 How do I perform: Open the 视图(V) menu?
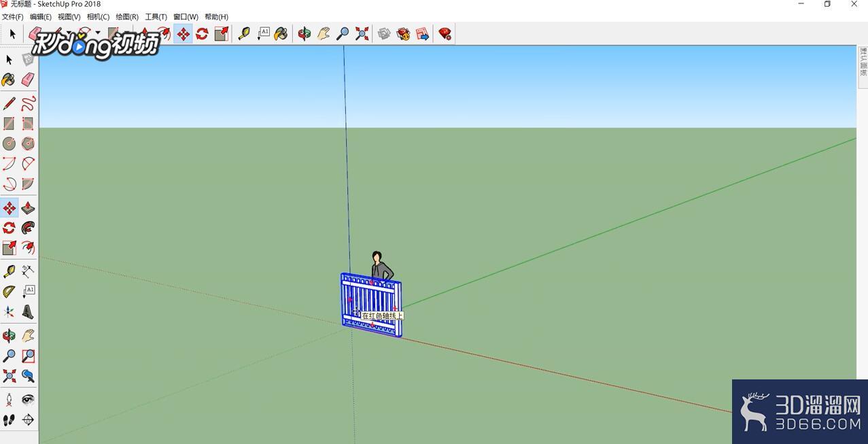click(x=69, y=16)
